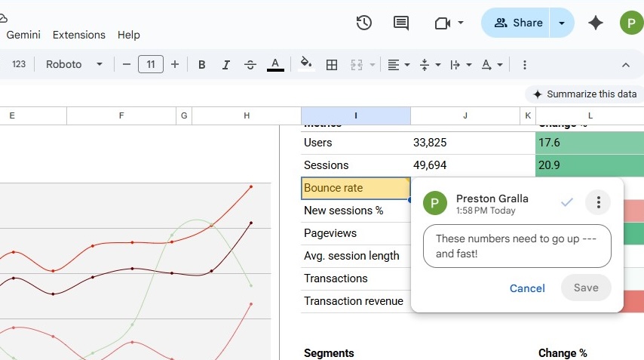Screen dimensions: 644x360
Task: Open the Gemini sparkle icon
Action: pos(596,23)
